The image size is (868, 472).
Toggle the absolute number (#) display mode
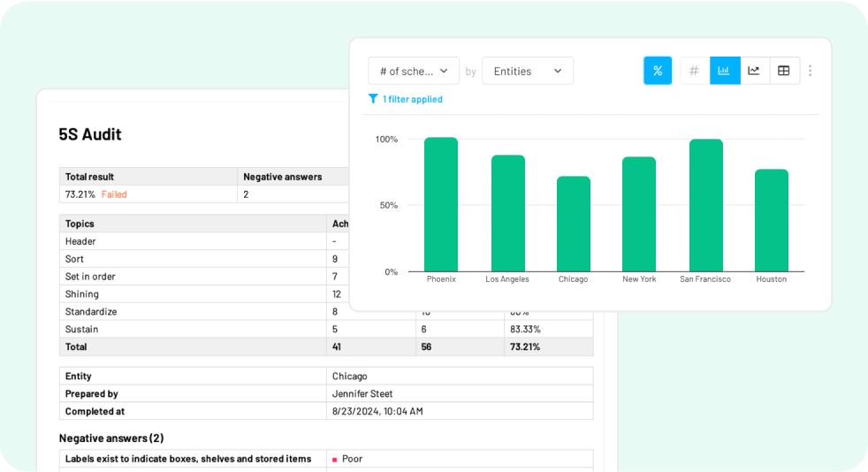694,71
